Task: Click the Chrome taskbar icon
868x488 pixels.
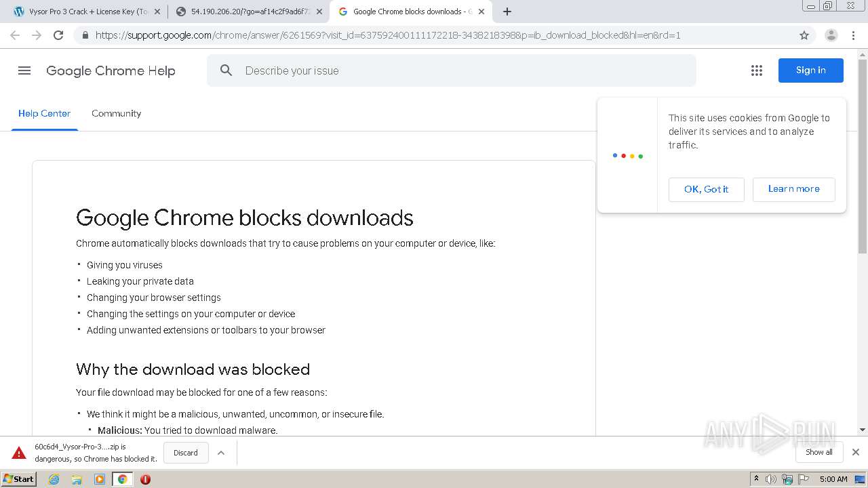Action: [x=123, y=479]
